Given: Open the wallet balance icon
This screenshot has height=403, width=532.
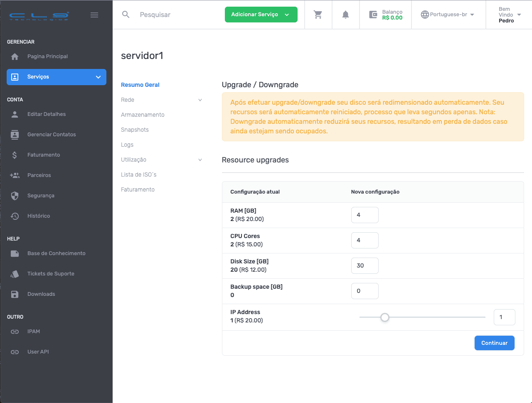Looking at the screenshot, I should click(373, 15).
